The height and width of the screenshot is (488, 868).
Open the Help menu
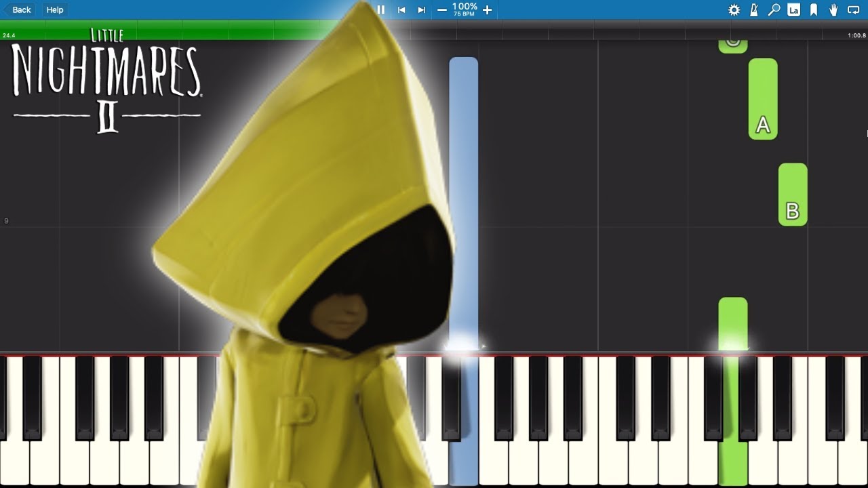click(55, 9)
